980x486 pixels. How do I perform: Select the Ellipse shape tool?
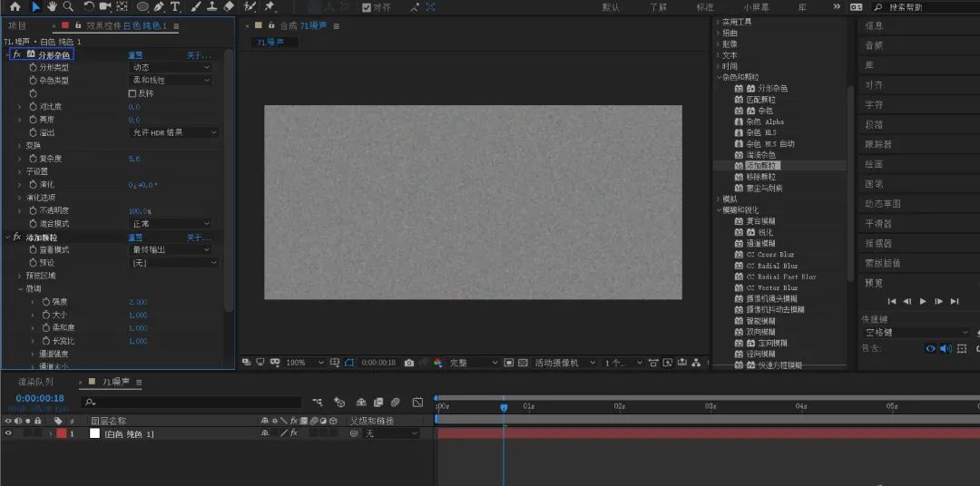pos(143,7)
